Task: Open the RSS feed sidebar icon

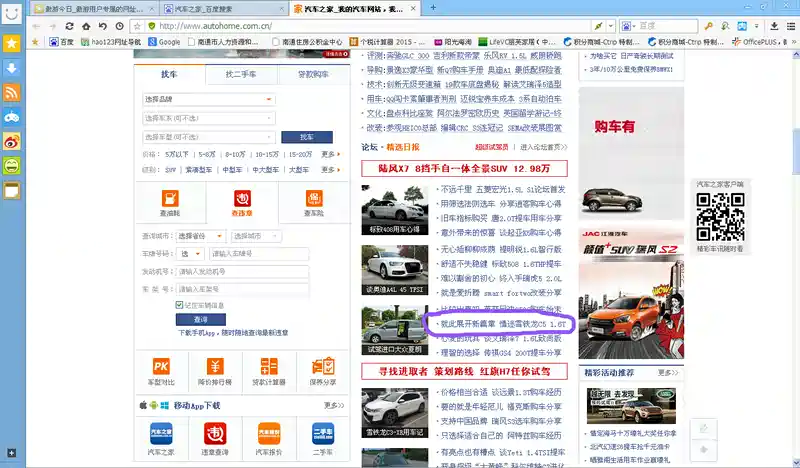Action: tap(11, 92)
